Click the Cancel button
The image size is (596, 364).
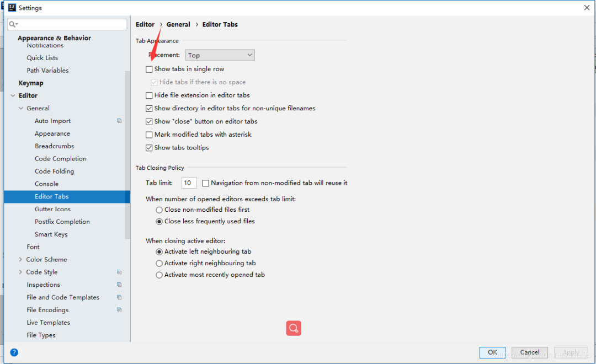[x=529, y=352]
